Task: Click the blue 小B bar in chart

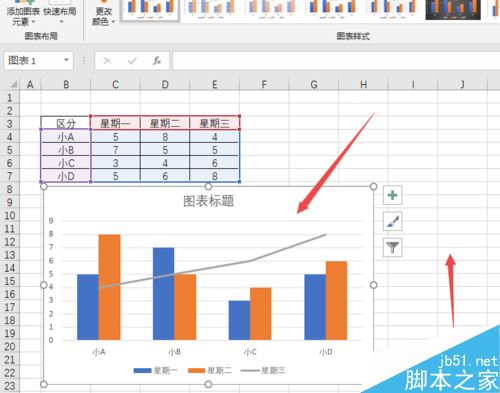Action: [x=163, y=294]
